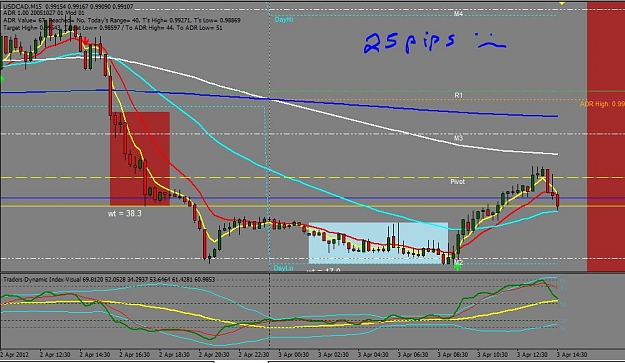625x363 pixels.
Task: Click the 2 Apr 16:30 time label
Action: point(135,355)
